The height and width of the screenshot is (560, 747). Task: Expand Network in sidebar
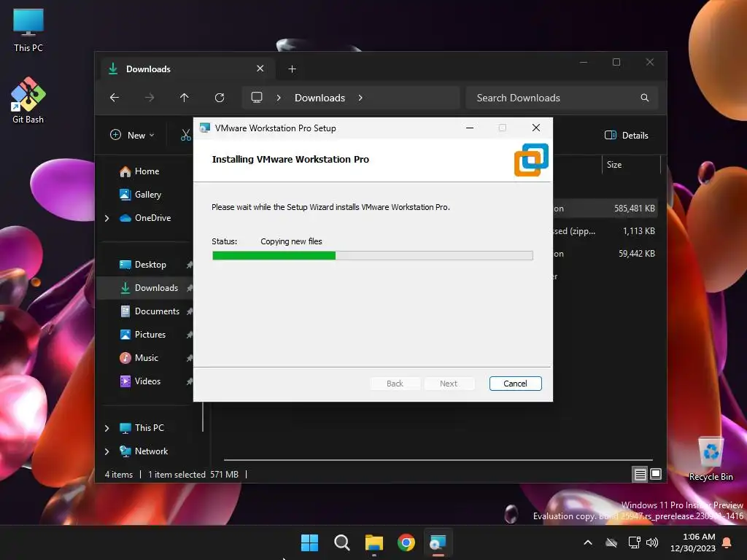coord(107,451)
